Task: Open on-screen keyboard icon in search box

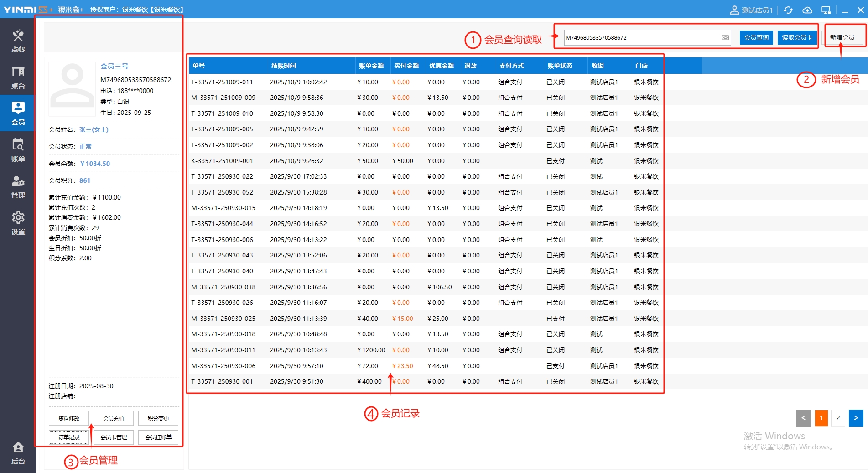Action: click(x=725, y=38)
